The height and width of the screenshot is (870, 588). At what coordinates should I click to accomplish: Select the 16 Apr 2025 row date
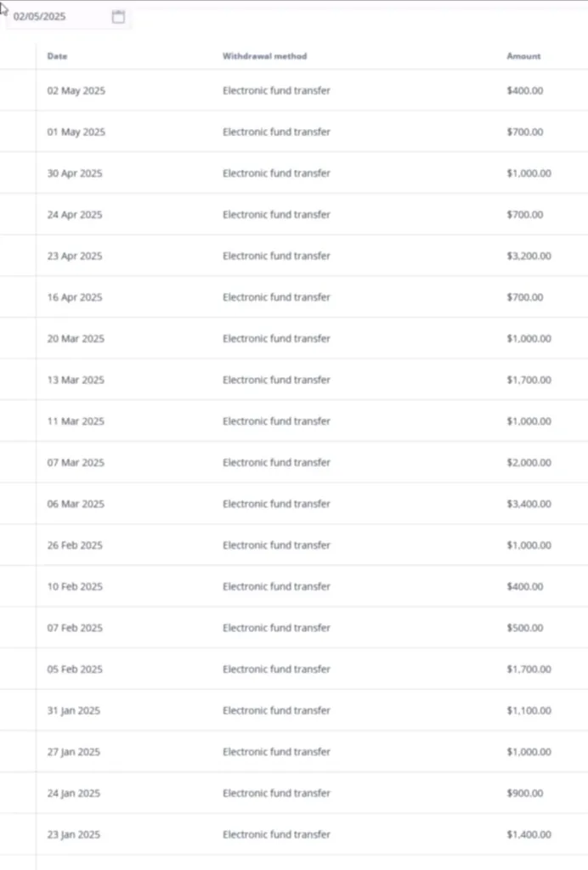tap(74, 297)
